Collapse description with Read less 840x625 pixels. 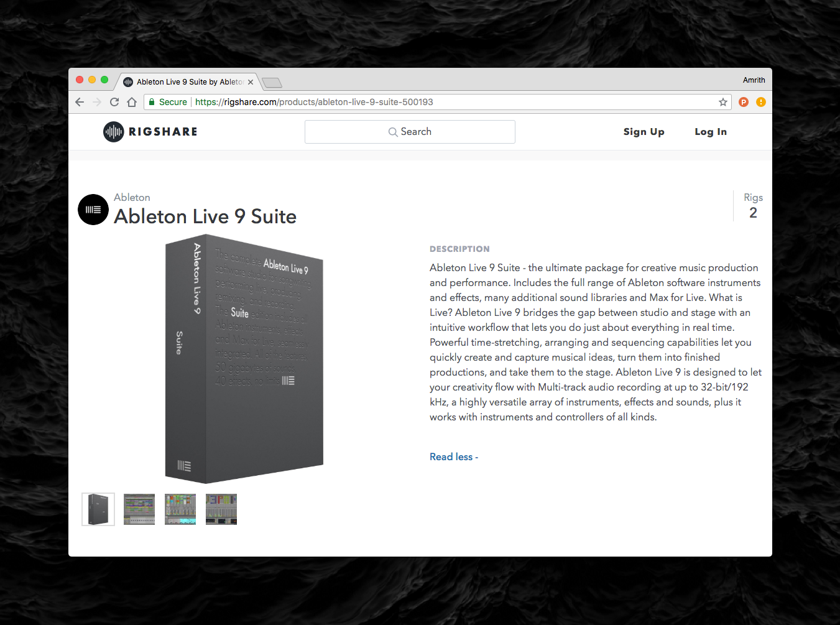(454, 457)
